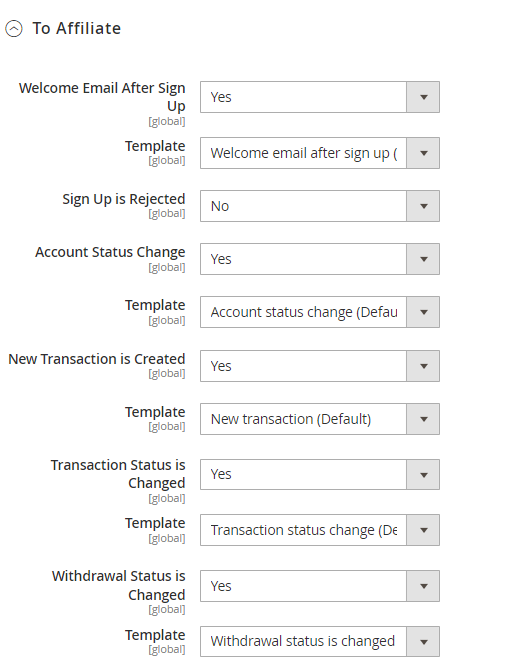Click arrow beside Account status change template

coord(423,312)
